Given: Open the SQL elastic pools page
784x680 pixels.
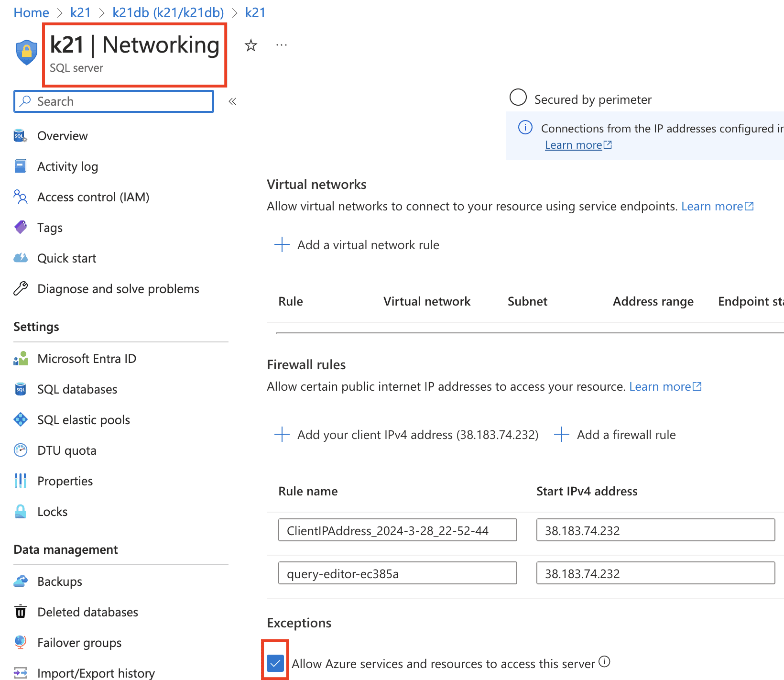Looking at the screenshot, I should click(x=83, y=420).
